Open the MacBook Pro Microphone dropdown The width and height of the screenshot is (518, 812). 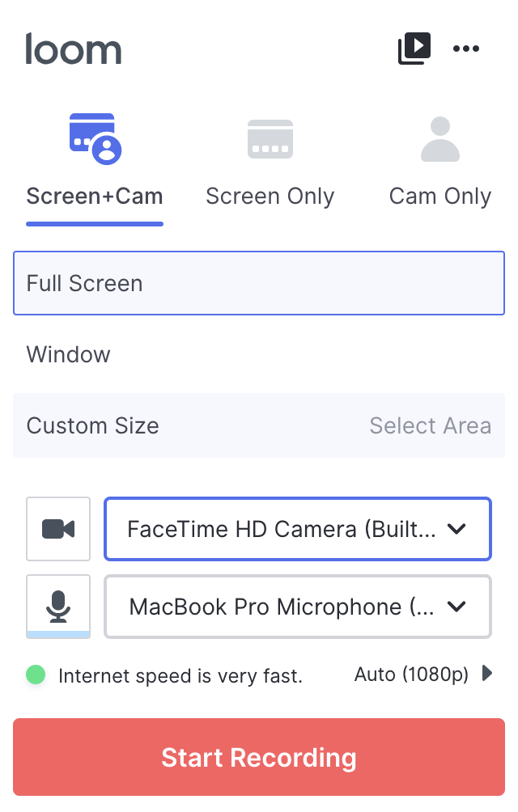(x=297, y=607)
